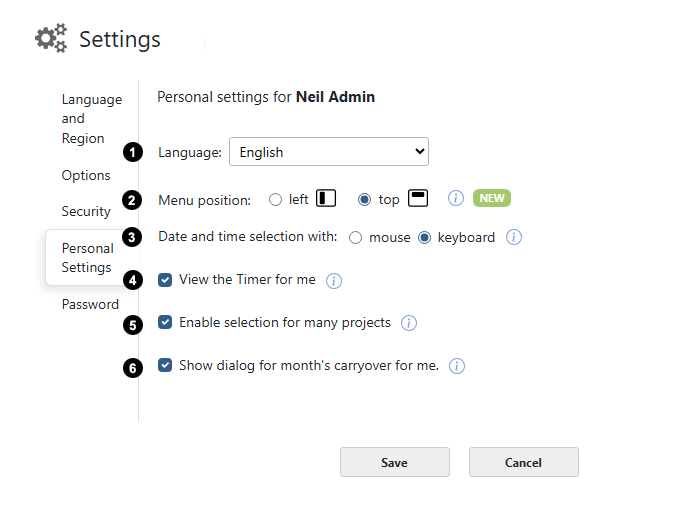This screenshot has height=519, width=679.
Task: Click the Menu position: label
Action: pos(204,200)
